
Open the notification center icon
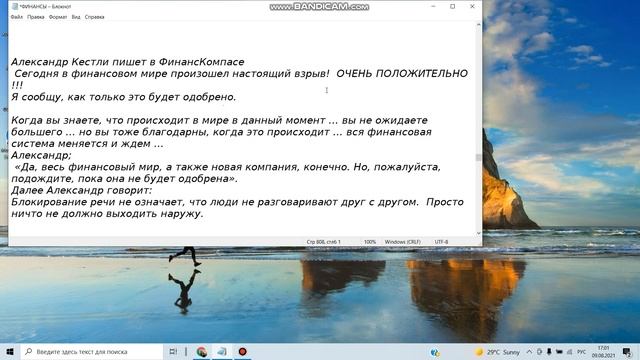[x=627, y=352]
